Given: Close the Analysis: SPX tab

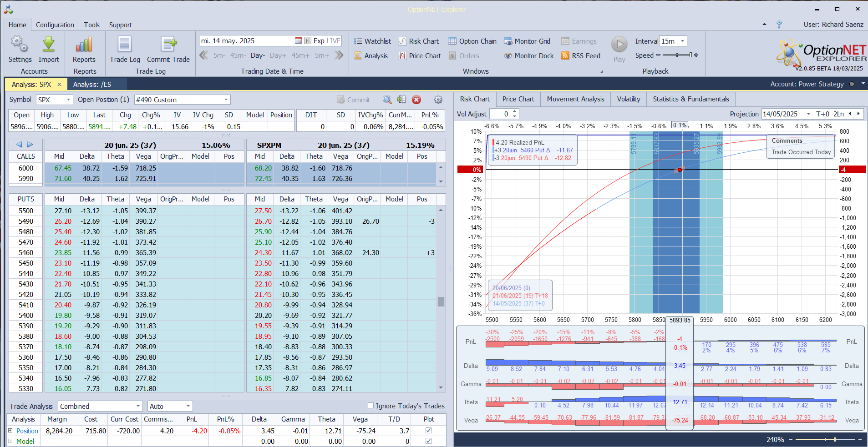Looking at the screenshot, I should 59,85.
